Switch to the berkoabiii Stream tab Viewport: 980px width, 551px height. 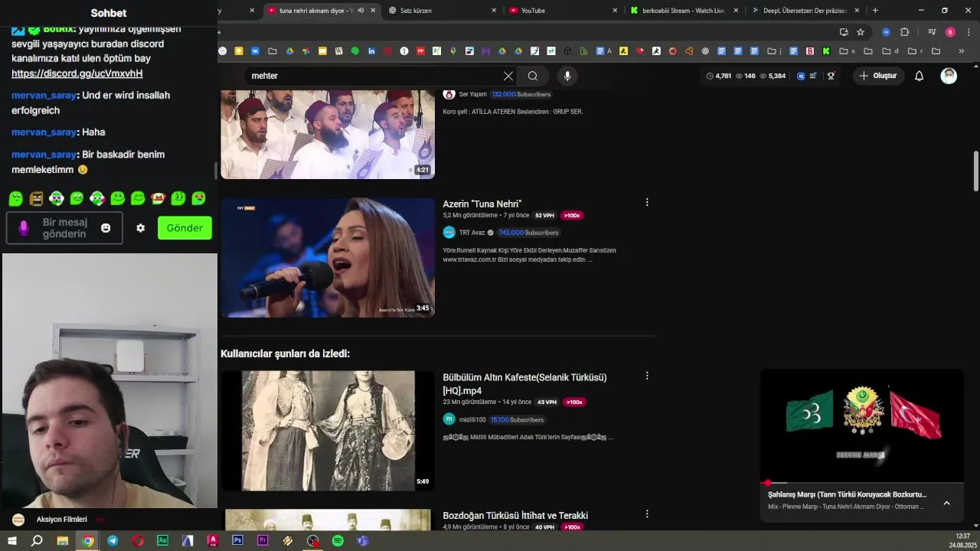684,11
